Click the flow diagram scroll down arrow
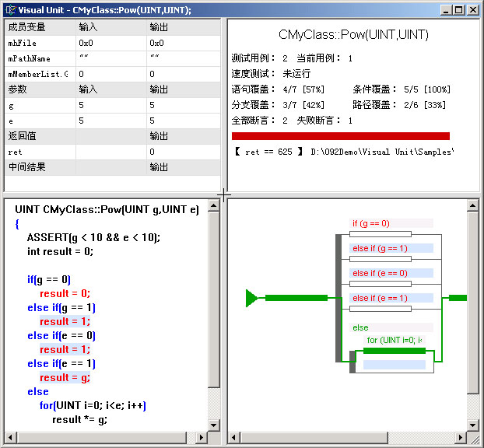 [x=472, y=425]
